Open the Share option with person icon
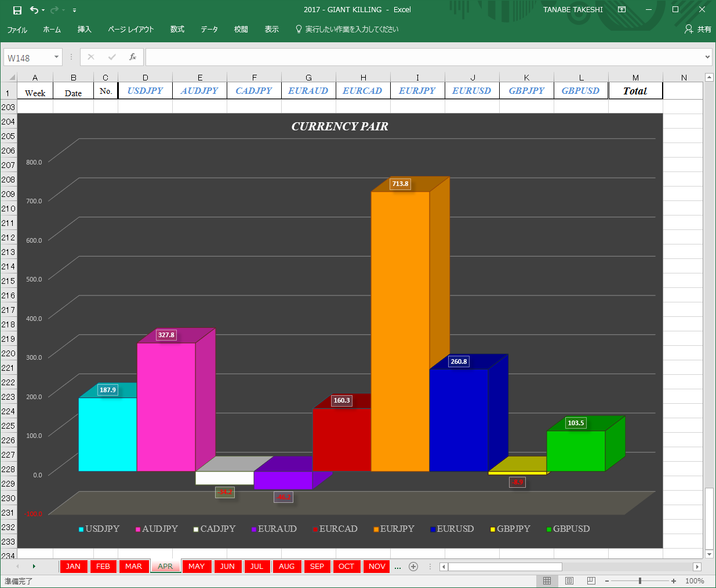This screenshot has height=588, width=716. [697, 29]
